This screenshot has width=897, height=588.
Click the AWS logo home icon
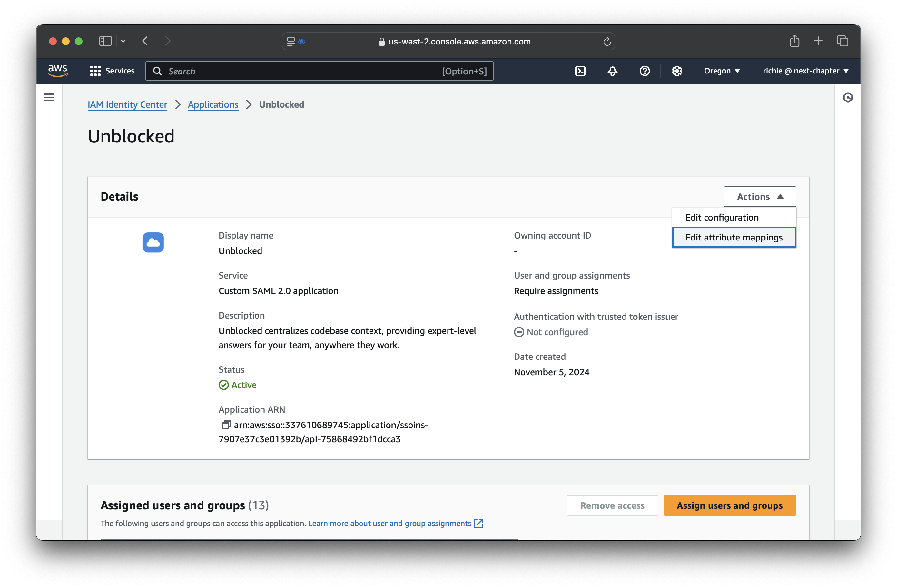(x=58, y=71)
